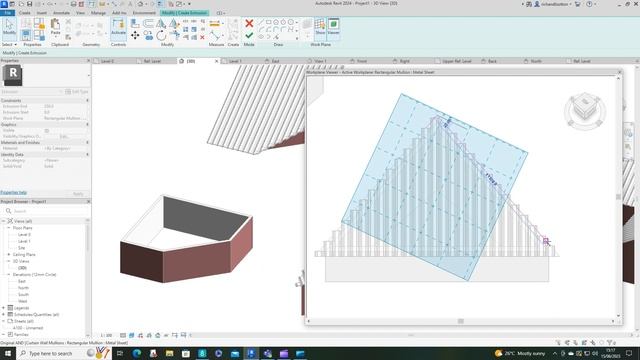Collapse the Floor Plans node
The width and height of the screenshot is (640, 360).
[9, 228]
